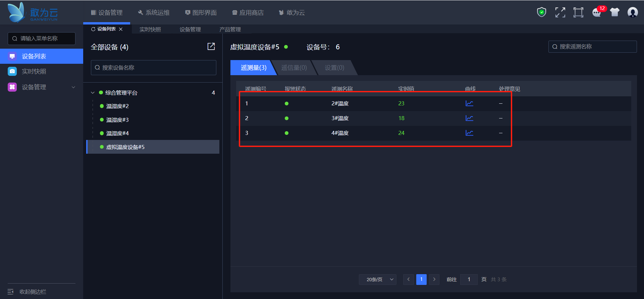
Task: Click the 设备列表 sidebar monitor icon
Action: (12, 56)
